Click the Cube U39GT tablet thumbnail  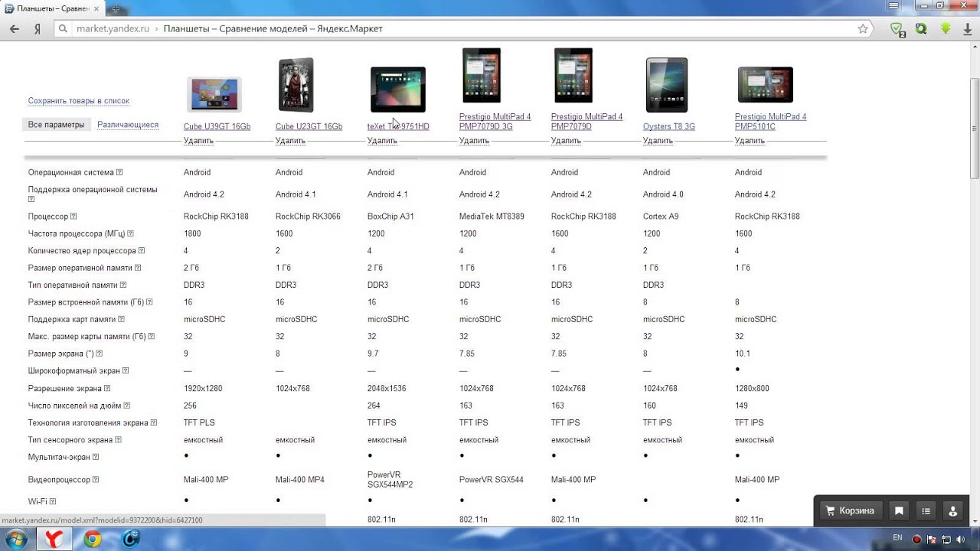(x=214, y=95)
